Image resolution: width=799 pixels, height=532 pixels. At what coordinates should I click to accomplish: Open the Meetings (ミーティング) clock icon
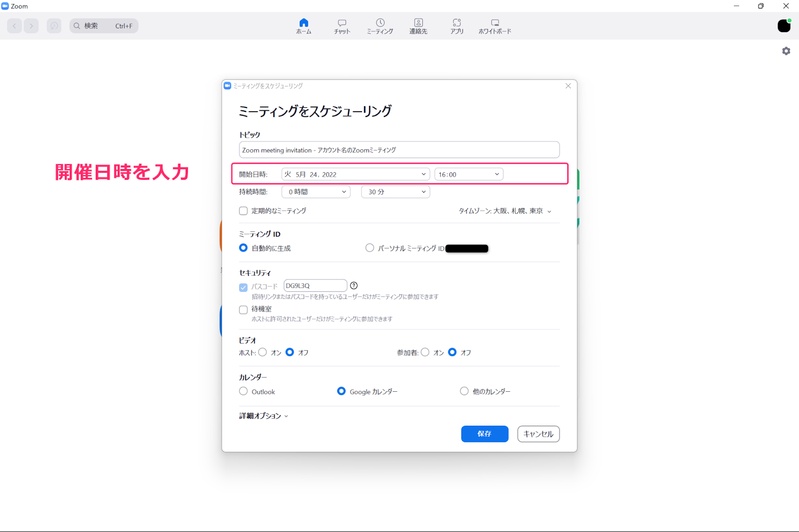(x=380, y=25)
